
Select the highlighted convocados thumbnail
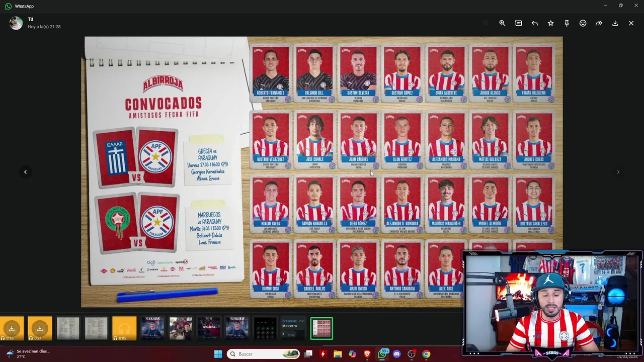coord(321,328)
